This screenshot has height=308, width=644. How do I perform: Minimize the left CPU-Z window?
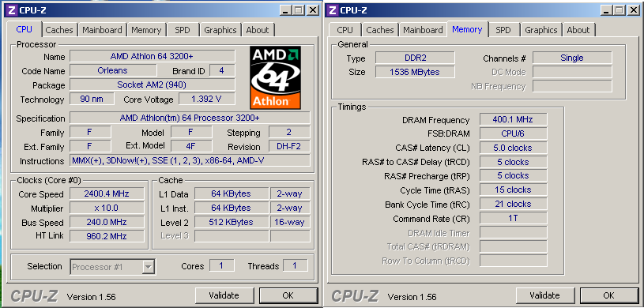click(286, 11)
